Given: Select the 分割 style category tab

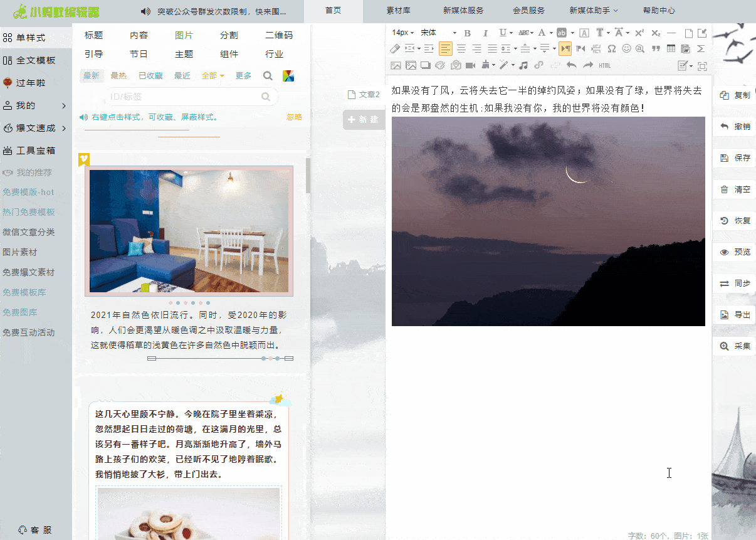Looking at the screenshot, I should pyautogui.click(x=229, y=36).
